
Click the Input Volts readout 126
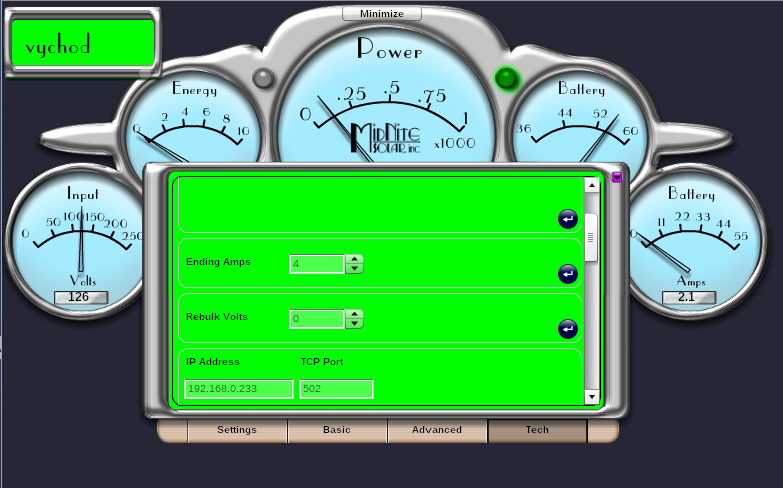80,297
